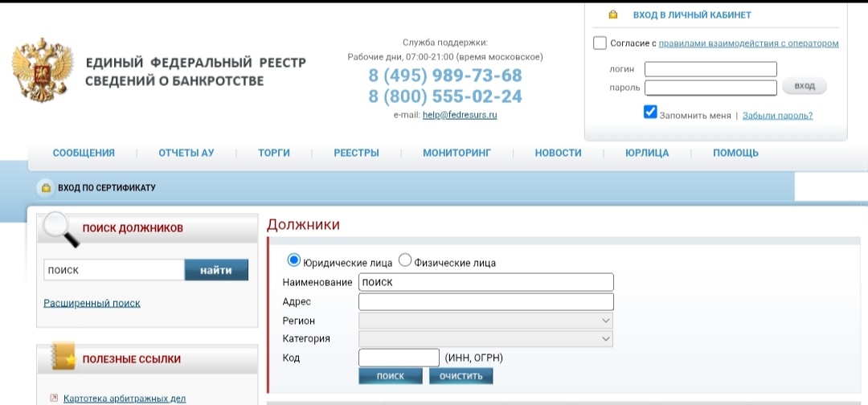Screen dimensions: 868x405
Task: Open the НОВОСТИ menu item
Action: pos(558,153)
